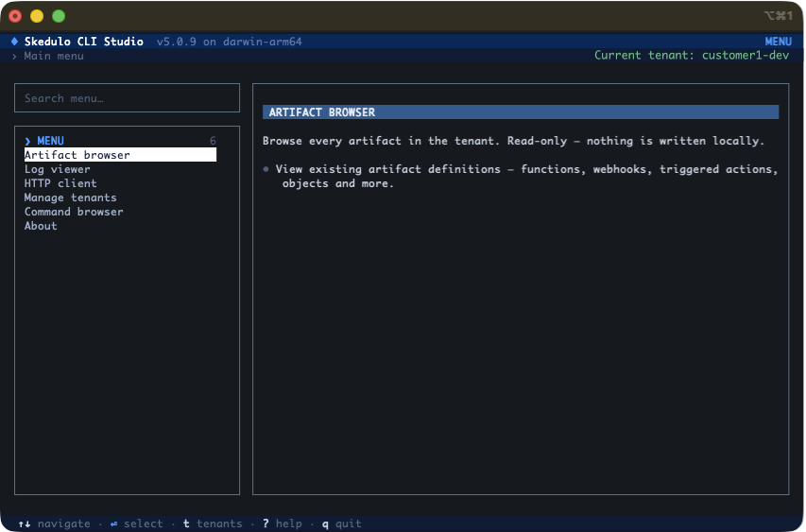The width and height of the screenshot is (806, 532).
Task: Click the Main menu breadcrumb
Action: (x=54, y=56)
